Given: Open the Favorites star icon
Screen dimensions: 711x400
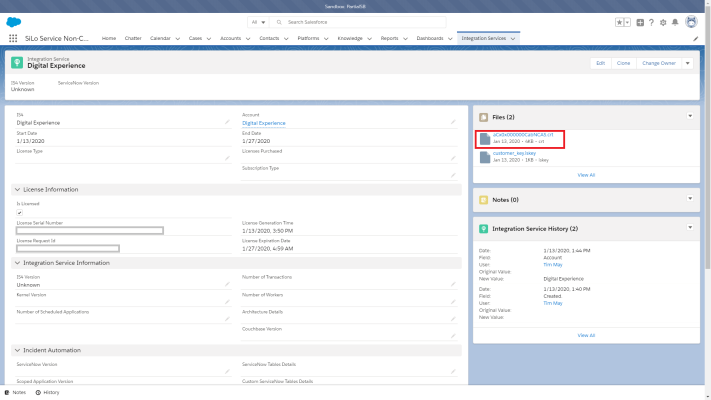Looking at the screenshot, I should [621, 21].
